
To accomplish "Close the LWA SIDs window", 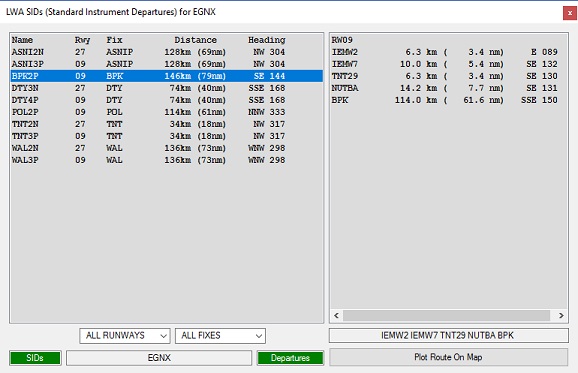I will 570,13.
